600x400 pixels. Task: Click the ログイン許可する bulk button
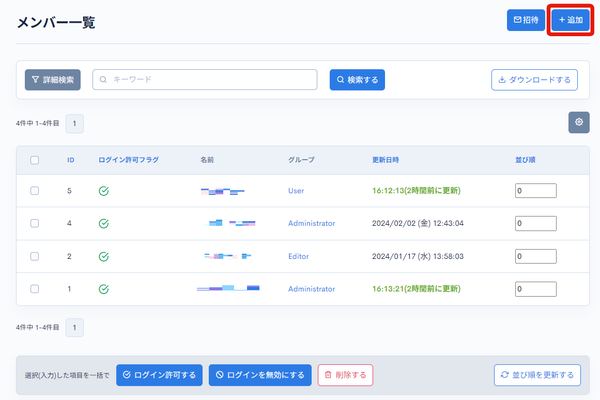(x=159, y=375)
